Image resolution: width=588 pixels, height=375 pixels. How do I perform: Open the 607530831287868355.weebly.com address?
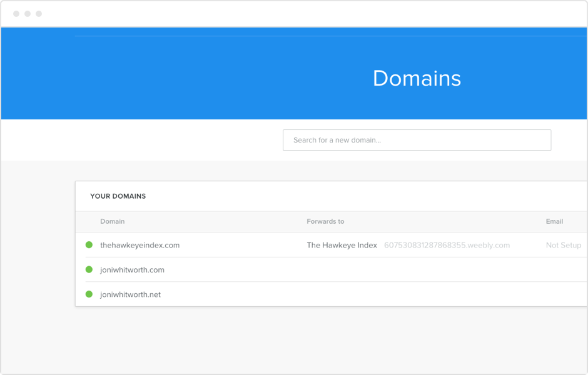[447, 245]
